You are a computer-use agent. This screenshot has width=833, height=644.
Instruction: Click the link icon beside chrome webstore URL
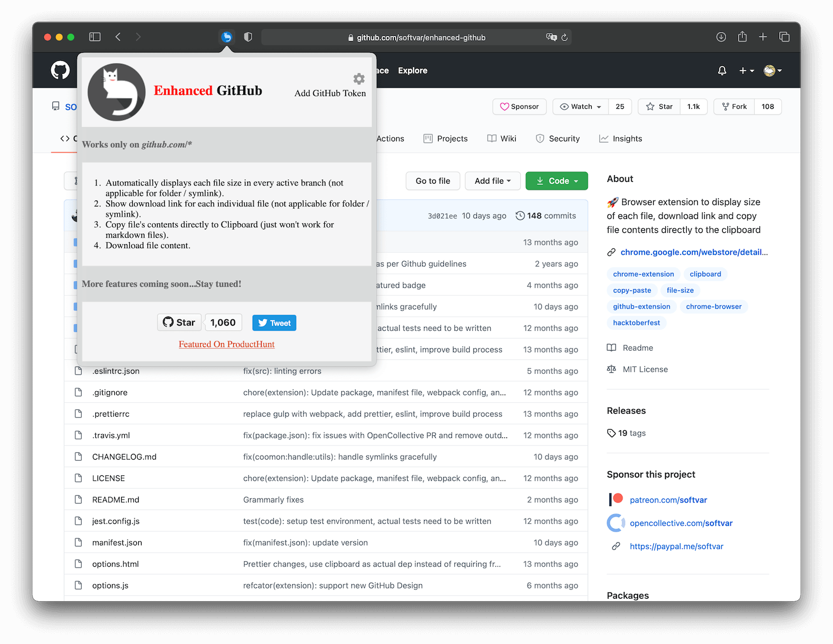[x=611, y=252]
